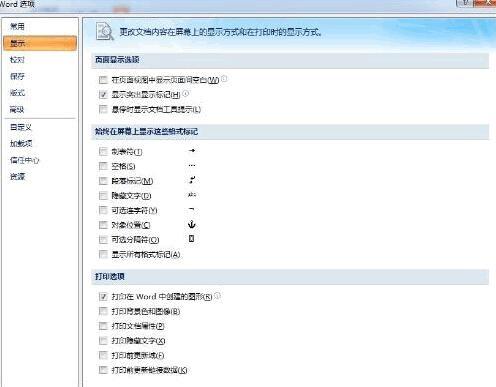Check the 可选连字符(Y) option
The height and width of the screenshot is (387, 496).
tap(103, 210)
